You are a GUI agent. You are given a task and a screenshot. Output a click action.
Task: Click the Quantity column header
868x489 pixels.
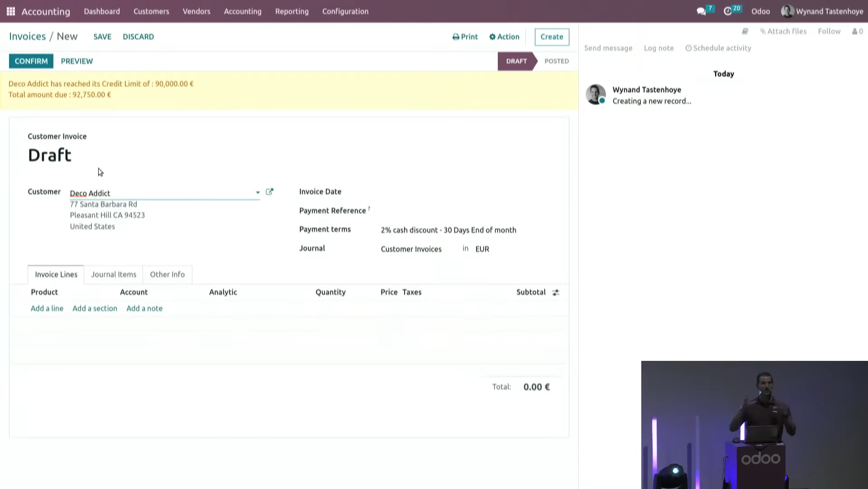(330, 292)
